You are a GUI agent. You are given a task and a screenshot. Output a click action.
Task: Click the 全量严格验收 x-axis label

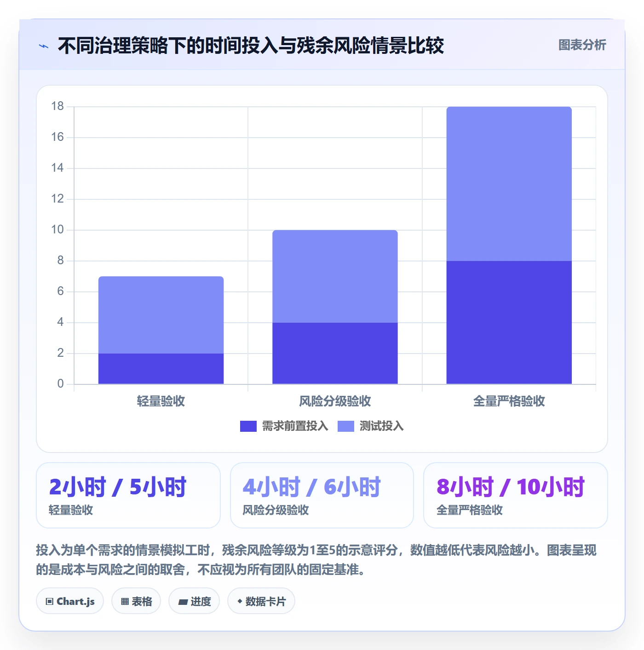509,401
